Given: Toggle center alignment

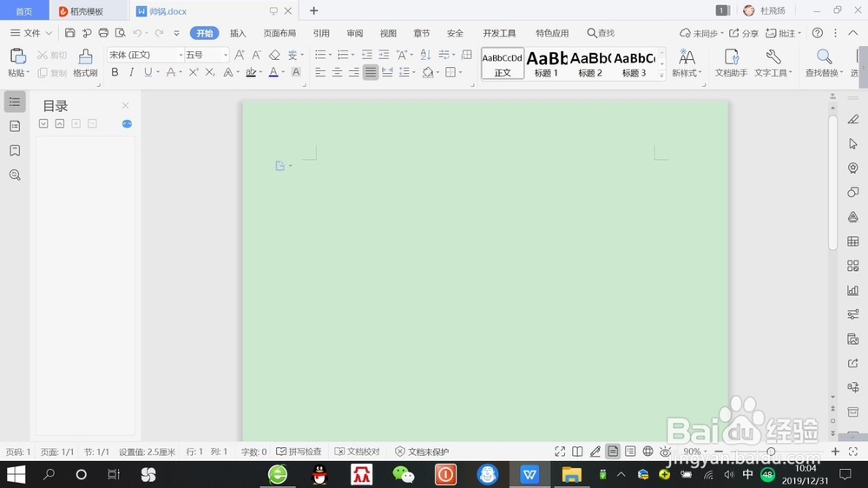Looking at the screenshot, I should (337, 72).
